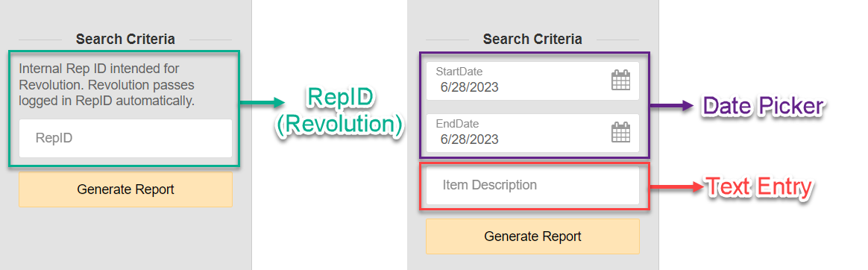Screen dimensions: 868x270
Task: Click Generate Report below the RepID field
Action: (x=126, y=189)
